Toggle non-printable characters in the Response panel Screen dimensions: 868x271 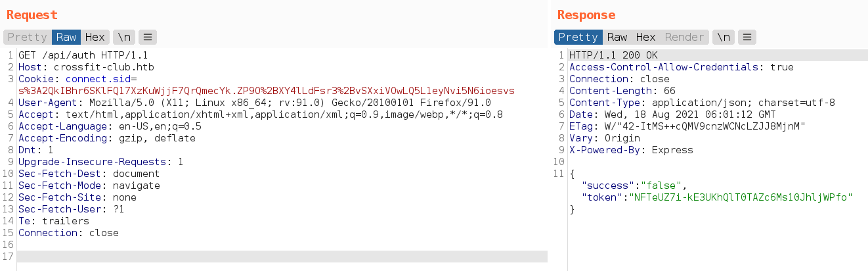[x=723, y=37]
